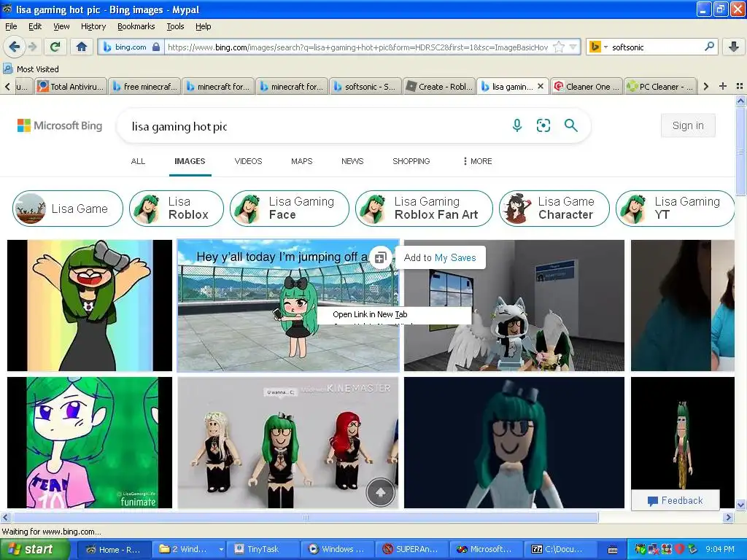747x560 pixels.
Task: Expand the MORE options menu
Action: tap(477, 161)
